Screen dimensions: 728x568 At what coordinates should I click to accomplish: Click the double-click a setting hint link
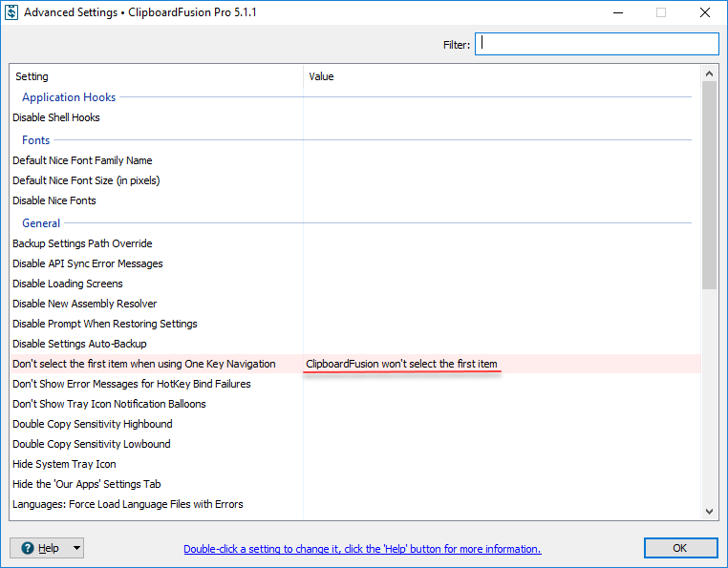click(362, 549)
